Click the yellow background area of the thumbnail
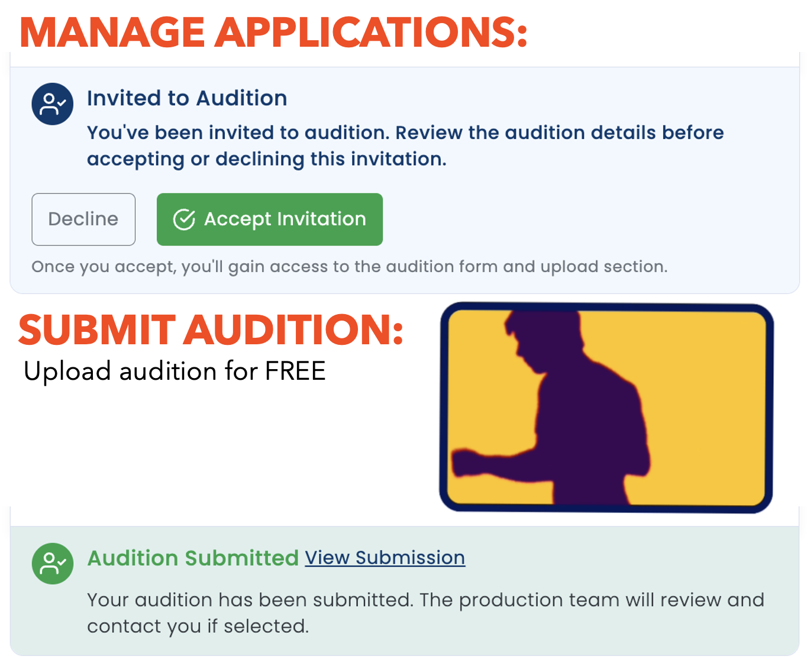This screenshot has height=672, width=807. pyautogui.click(x=704, y=408)
